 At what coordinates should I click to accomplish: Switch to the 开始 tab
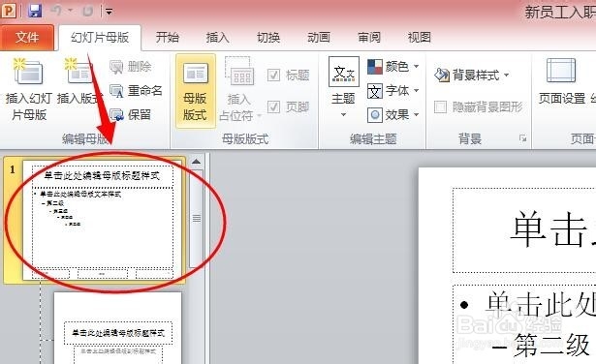168,37
